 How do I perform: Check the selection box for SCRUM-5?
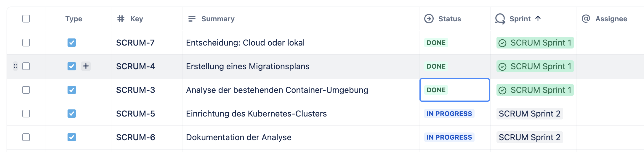pyautogui.click(x=26, y=114)
